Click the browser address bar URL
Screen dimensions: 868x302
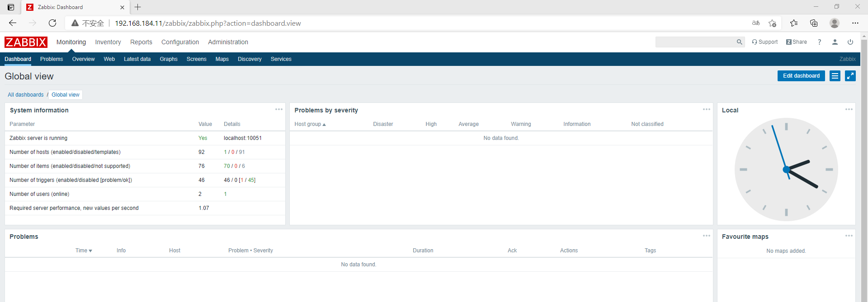(x=208, y=23)
